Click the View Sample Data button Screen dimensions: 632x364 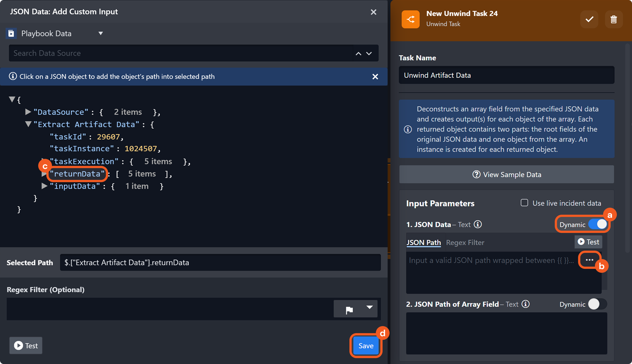click(x=506, y=174)
